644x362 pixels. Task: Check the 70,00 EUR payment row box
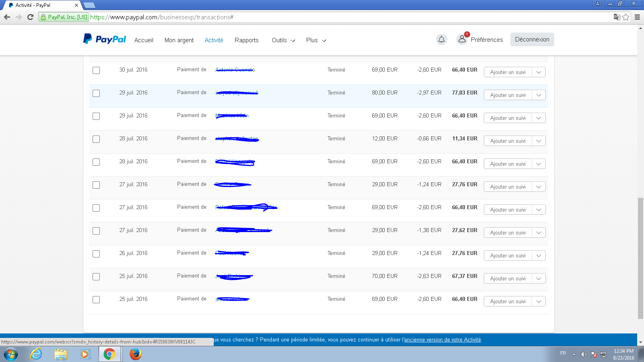coord(96,277)
